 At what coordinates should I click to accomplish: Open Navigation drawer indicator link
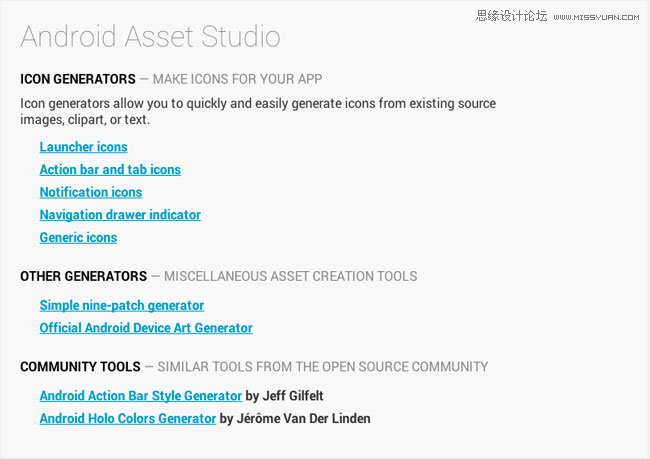click(x=120, y=215)
